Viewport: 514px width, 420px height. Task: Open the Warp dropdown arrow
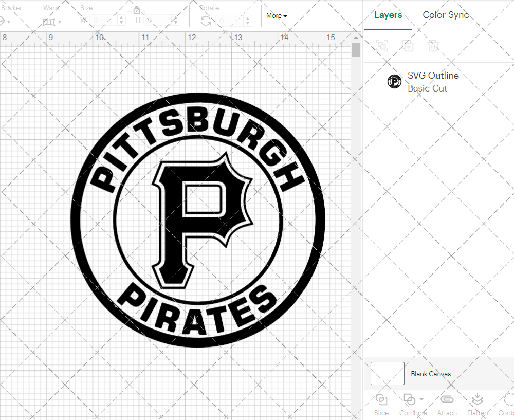coord(60,23)
